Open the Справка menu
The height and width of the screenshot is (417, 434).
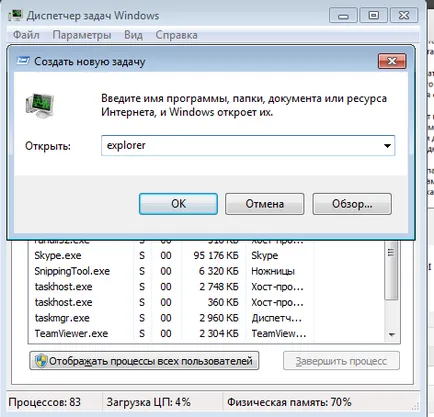176,35
